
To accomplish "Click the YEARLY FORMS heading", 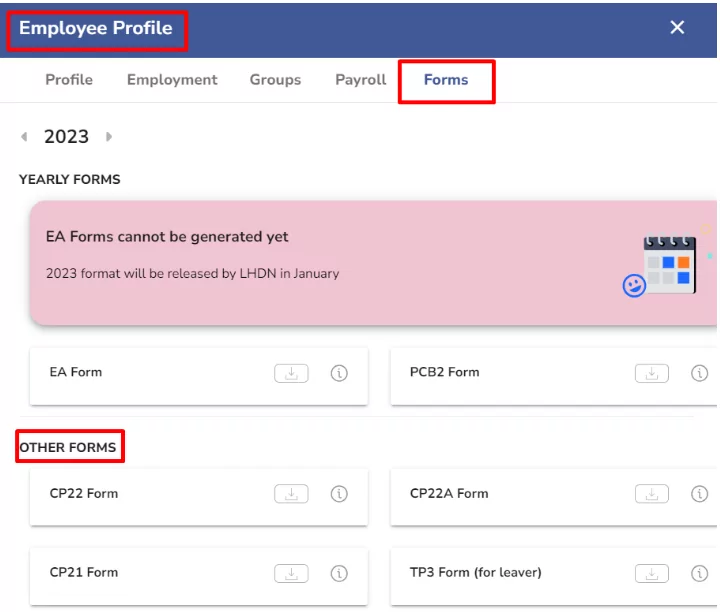I will coord(70,180).
